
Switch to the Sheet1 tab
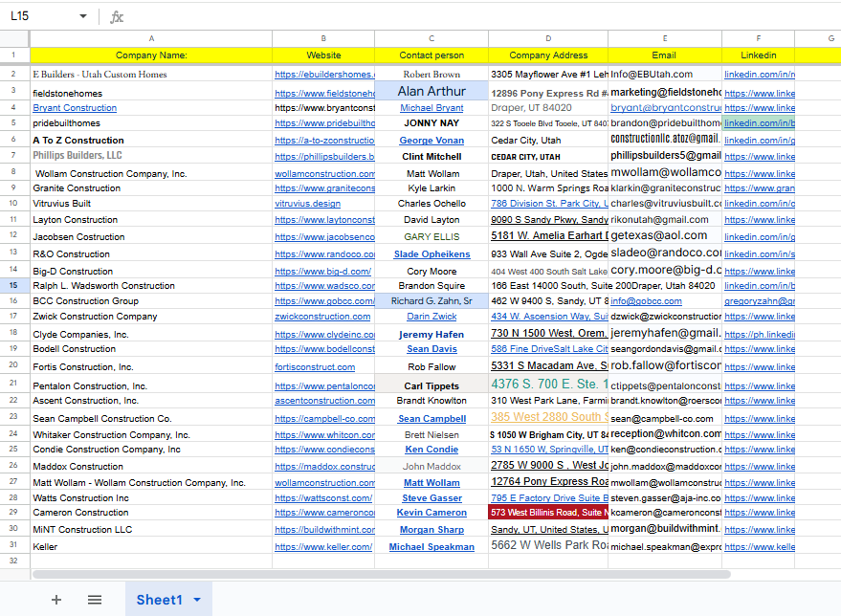158,600
